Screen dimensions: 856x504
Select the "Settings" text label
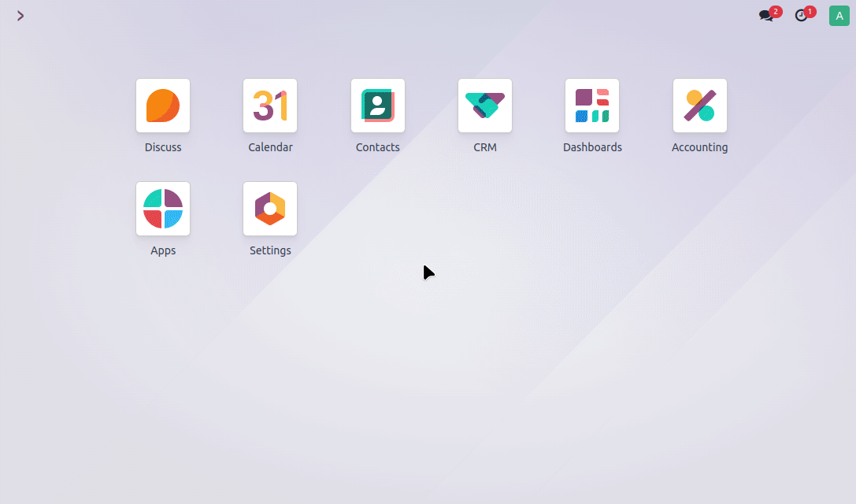pyautogui.click(x=270, y=250)
